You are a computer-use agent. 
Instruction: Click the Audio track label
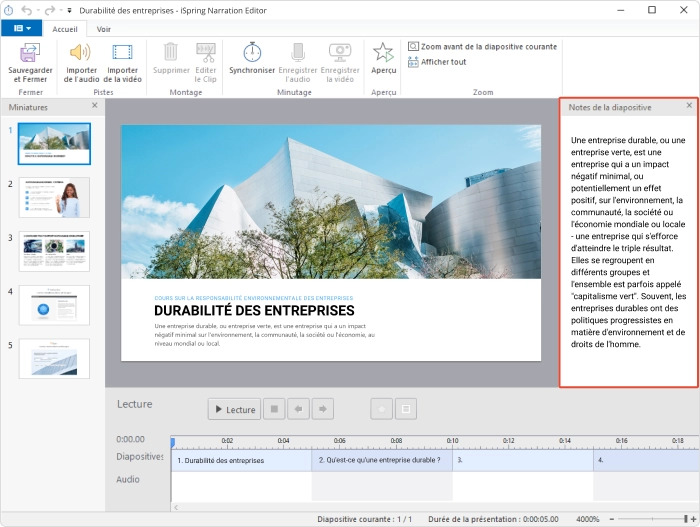click(x=128, y=479)
